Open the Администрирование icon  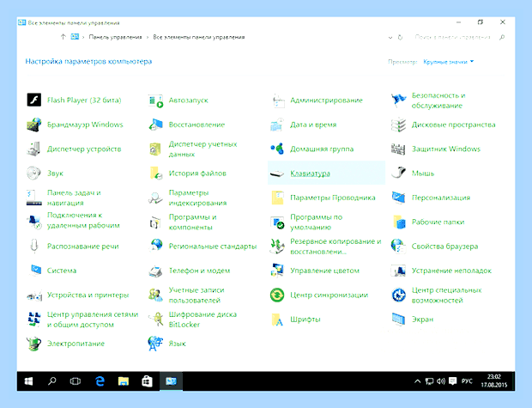click(277, 100)
